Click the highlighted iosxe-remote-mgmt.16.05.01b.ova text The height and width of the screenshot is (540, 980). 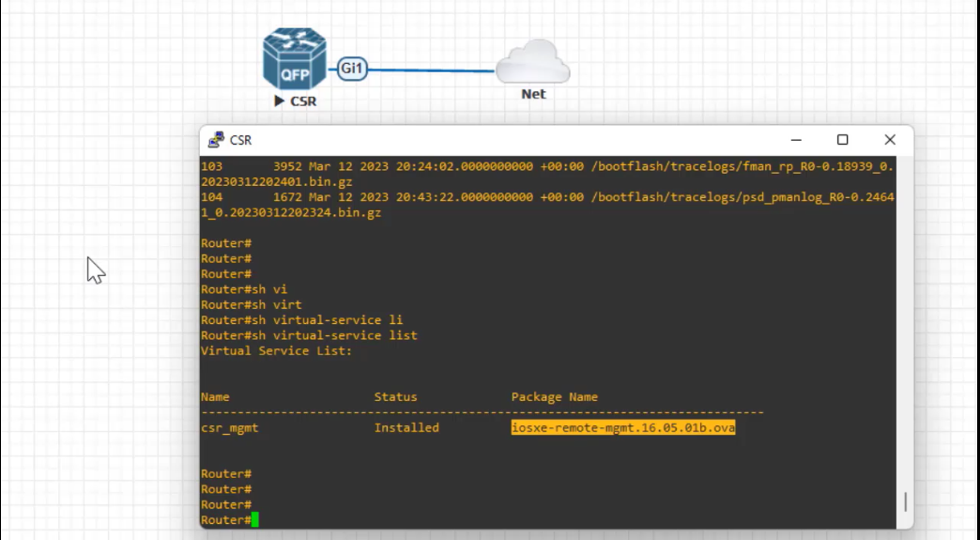point(623,427)
